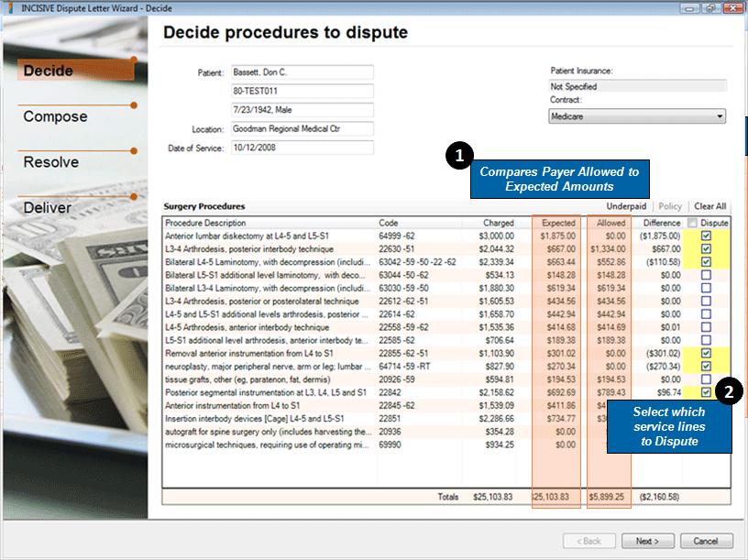Screen dimensions: 748x560
Task: Check dispute box for code 22612 row
Action: pos(706,301)
